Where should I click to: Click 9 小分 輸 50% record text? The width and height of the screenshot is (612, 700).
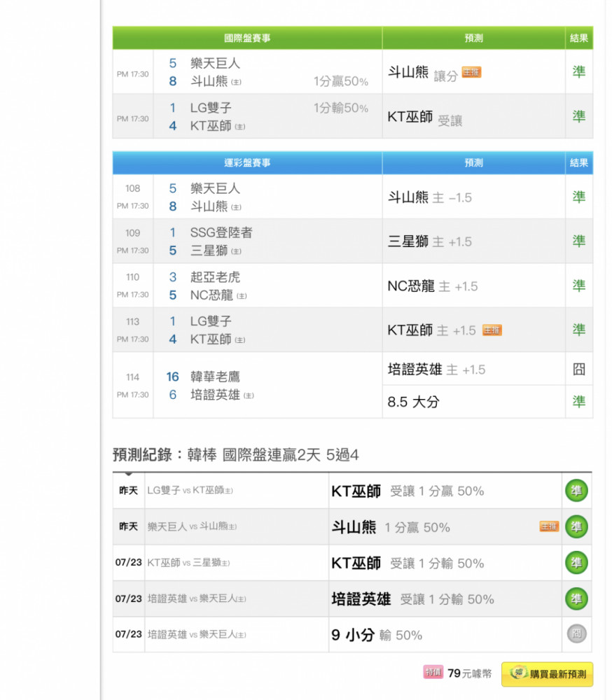click(x=377, y=635)
